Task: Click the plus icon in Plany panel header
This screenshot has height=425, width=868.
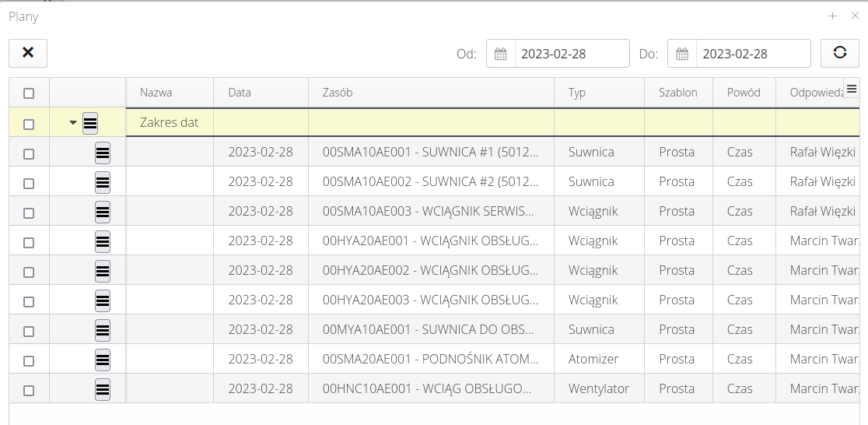Action: pos(832,16)
